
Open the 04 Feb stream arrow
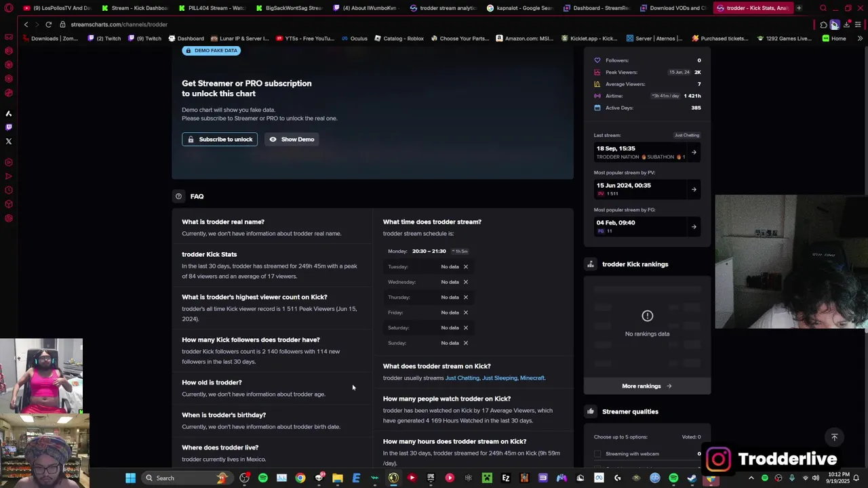(x=694, y=226)
